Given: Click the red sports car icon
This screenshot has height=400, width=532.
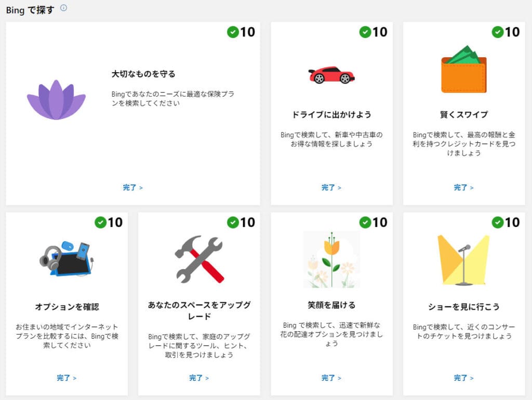Looking at the screenshot, I should point(331,75).
